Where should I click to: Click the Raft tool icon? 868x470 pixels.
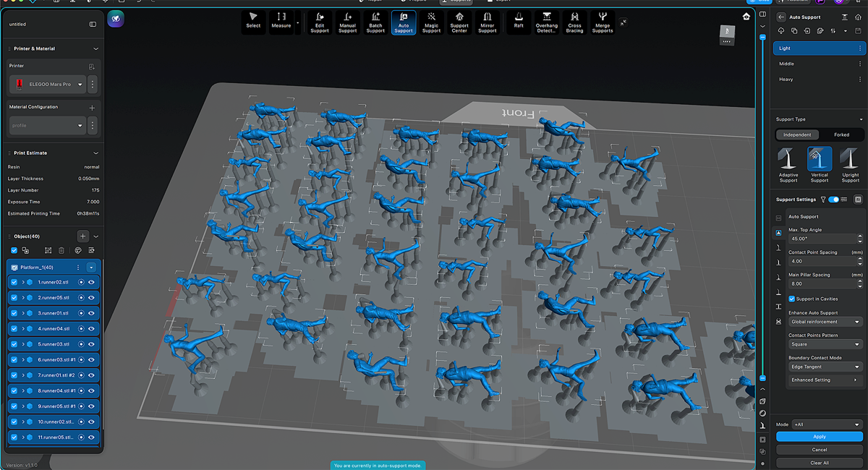point(519,22)
